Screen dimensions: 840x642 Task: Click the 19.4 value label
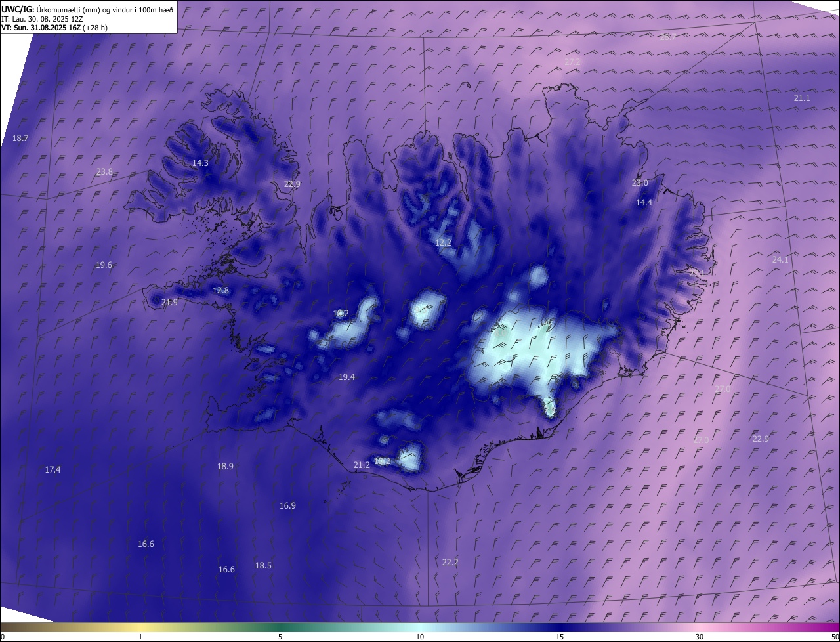[x=346, y=377]
